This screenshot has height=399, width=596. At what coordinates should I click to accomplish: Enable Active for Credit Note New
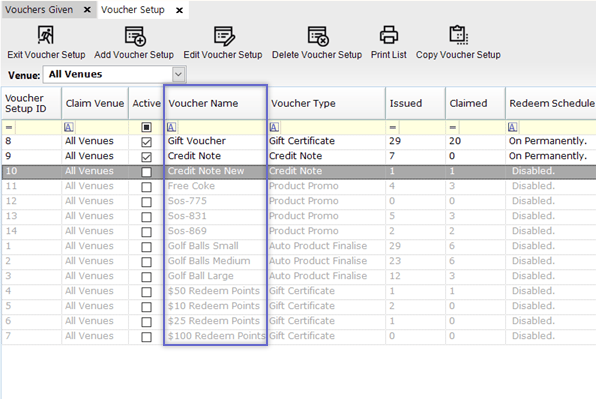pos(146,172)
